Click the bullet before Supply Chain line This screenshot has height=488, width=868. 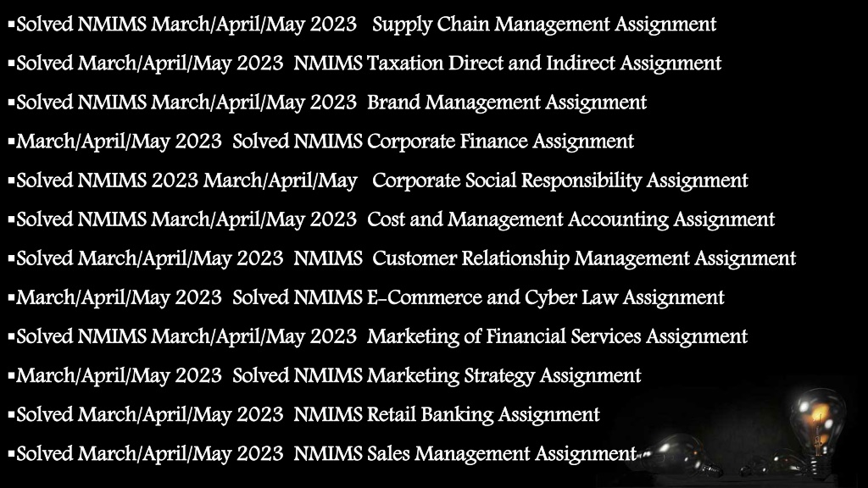[x=11, y=25]
